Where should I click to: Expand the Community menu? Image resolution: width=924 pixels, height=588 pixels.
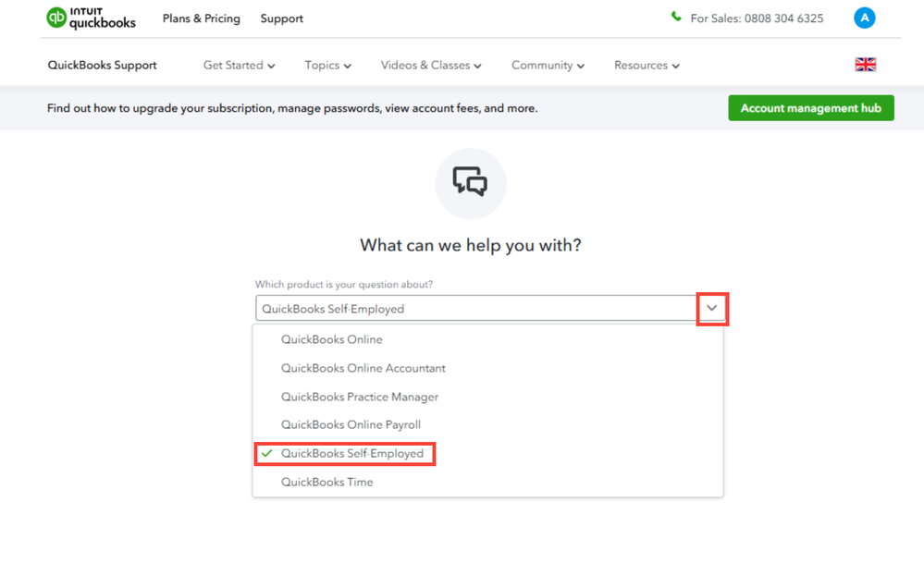[x=548, y=66]
